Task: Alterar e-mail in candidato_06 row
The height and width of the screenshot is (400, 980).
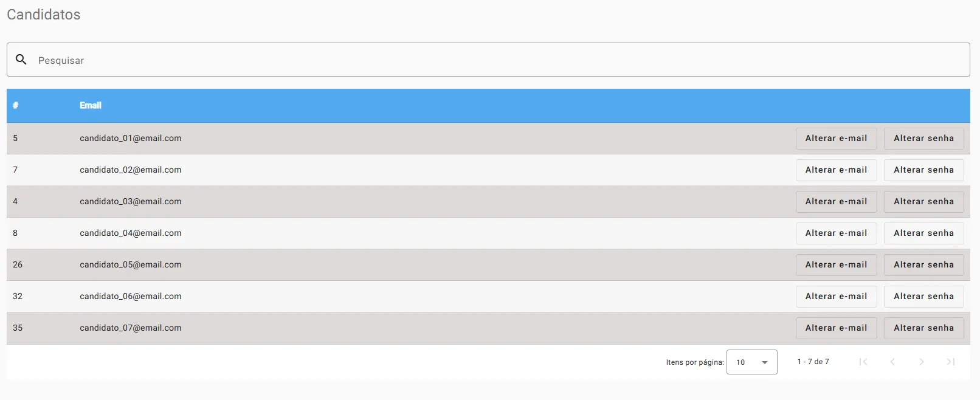Action: click(836, 297)
